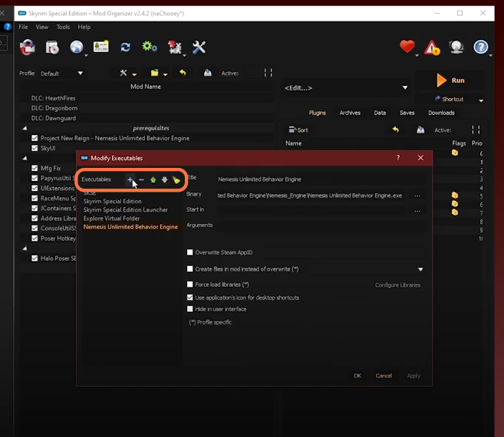
Task: Switch to the Downloads tab
Action: (x=441, y=113)
